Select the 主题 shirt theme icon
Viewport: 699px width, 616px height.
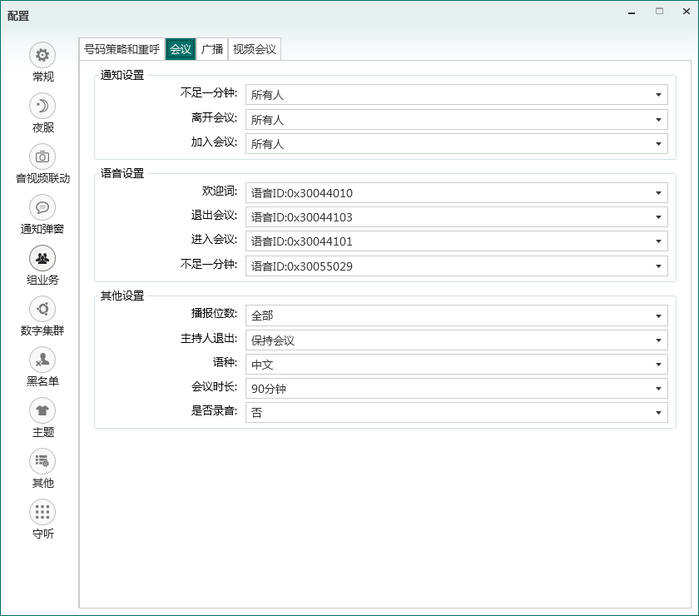pos(42,410)
